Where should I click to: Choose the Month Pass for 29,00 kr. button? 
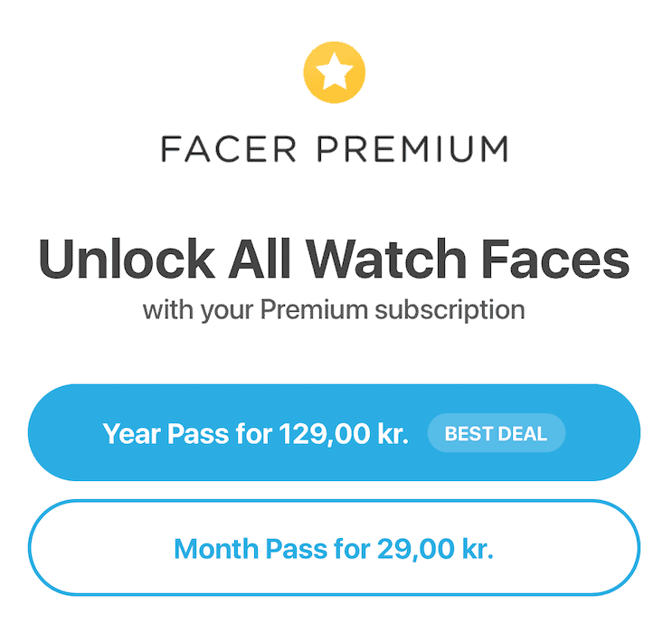[x=334, y=549]
